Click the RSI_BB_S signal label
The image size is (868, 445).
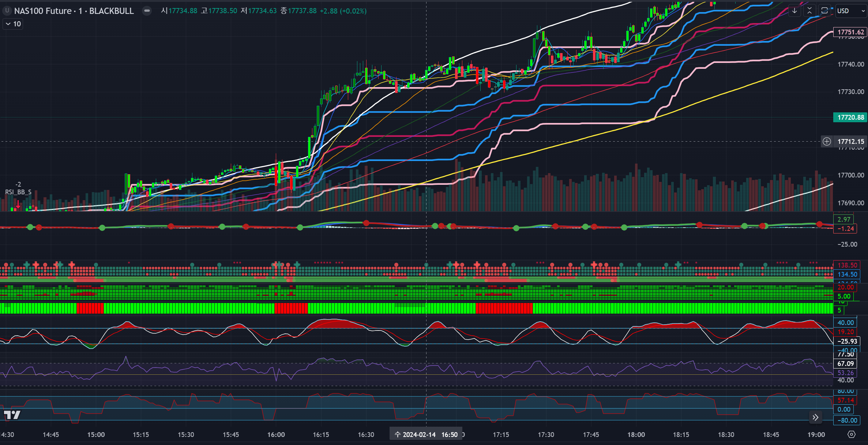click(x=18, y=192)
